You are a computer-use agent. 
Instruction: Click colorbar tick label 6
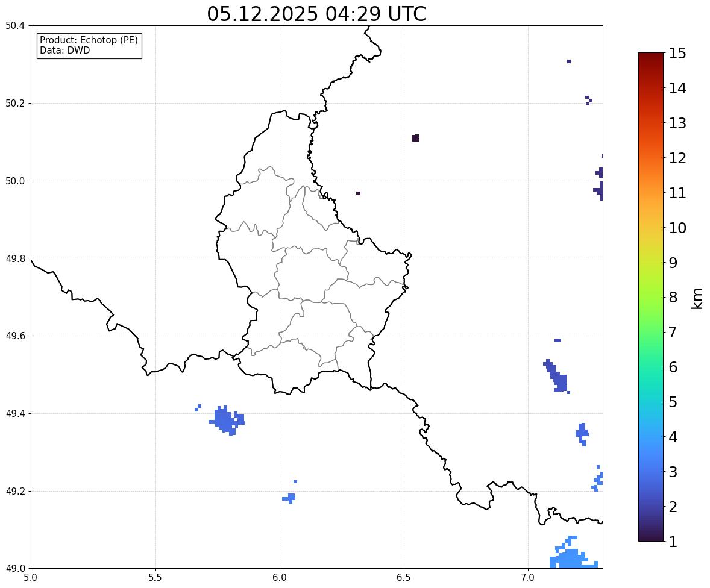(x=673, y=367)
